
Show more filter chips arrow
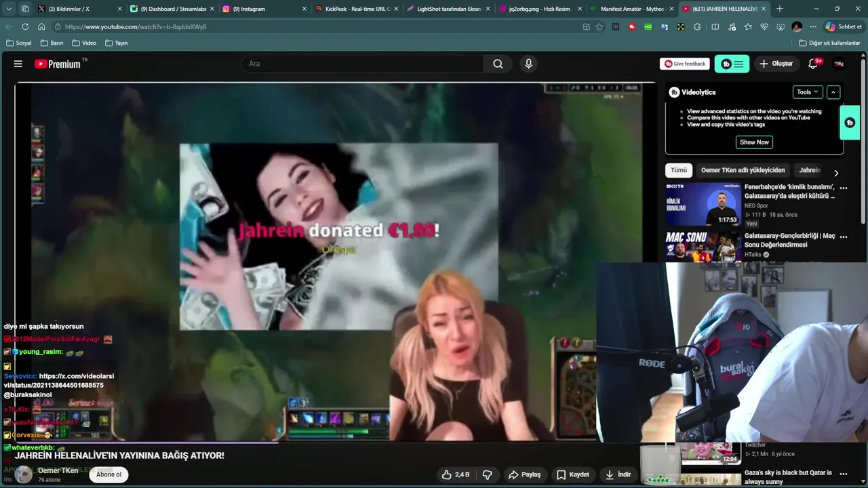click(x=836, y=173)
